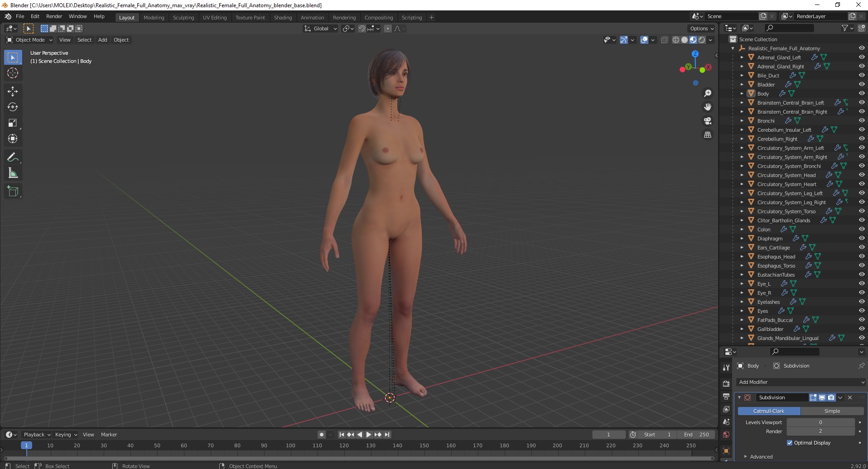The width and height of the screenshot is (868, 469).
Task: Open World properties tab globe icon
Action: click(x=726, y=435)
